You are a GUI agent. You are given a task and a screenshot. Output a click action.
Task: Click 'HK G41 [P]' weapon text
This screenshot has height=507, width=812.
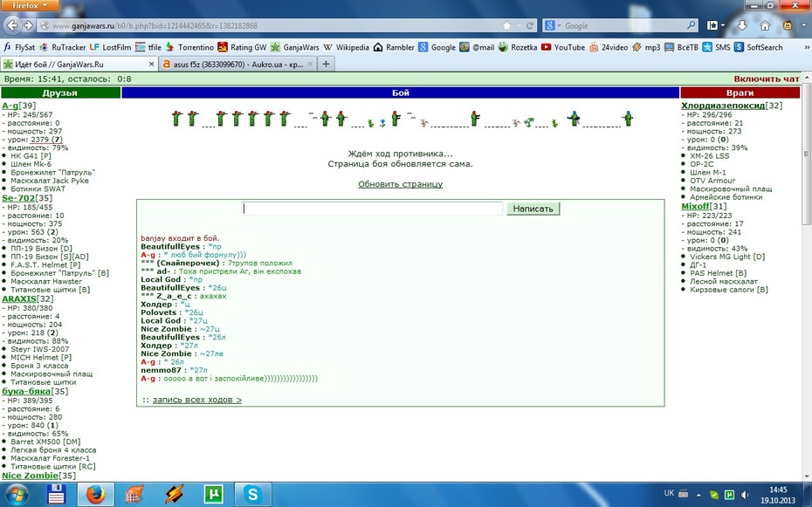pyautogui.click(x=31, y=155)
